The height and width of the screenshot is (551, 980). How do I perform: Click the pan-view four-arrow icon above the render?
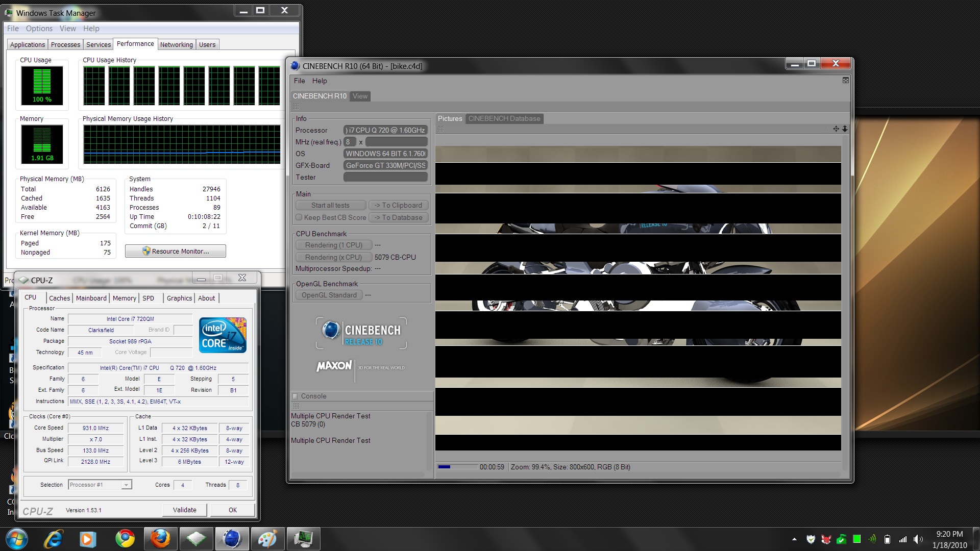coord(836,129)
